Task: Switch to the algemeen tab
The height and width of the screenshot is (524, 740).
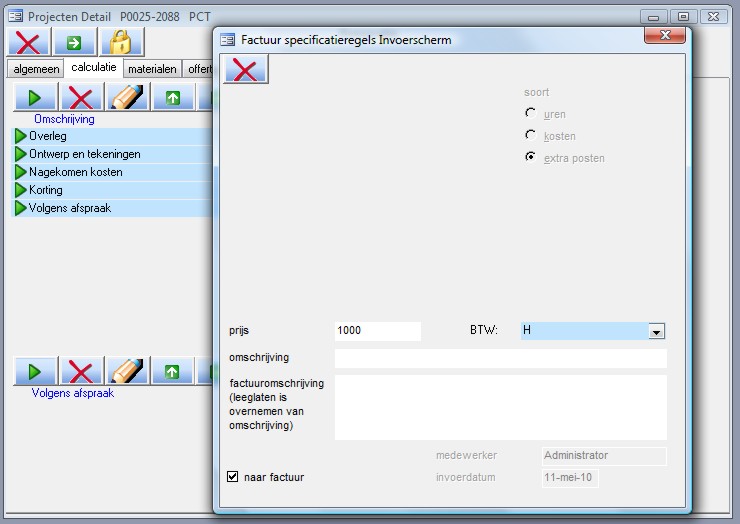Action: [36, 69]
